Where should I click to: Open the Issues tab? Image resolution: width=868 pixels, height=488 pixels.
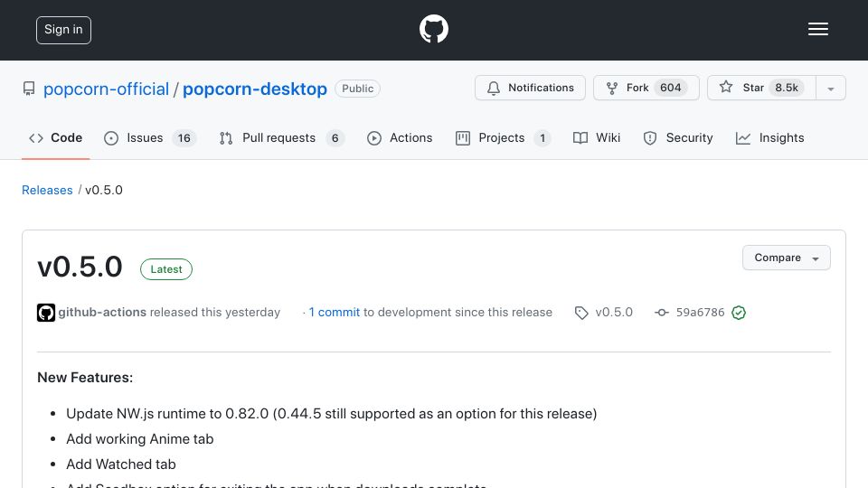(x=149, y=138)
